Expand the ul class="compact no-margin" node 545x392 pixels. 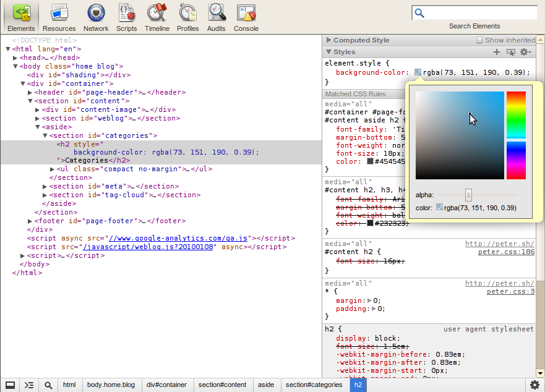52,169
